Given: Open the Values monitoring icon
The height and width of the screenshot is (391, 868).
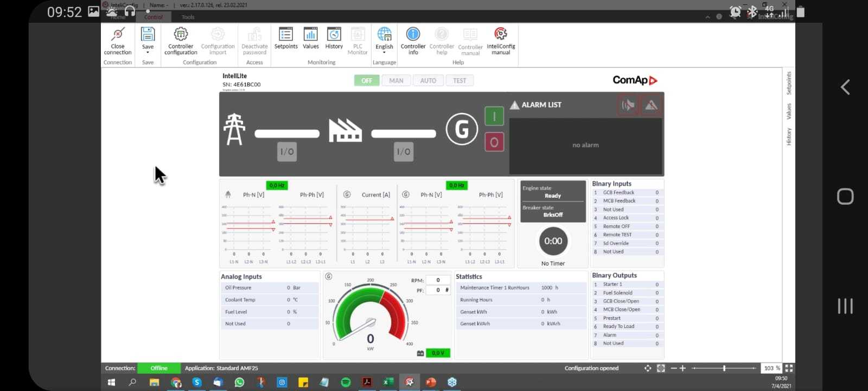Looking at the screenshot, I should (310, 35).
